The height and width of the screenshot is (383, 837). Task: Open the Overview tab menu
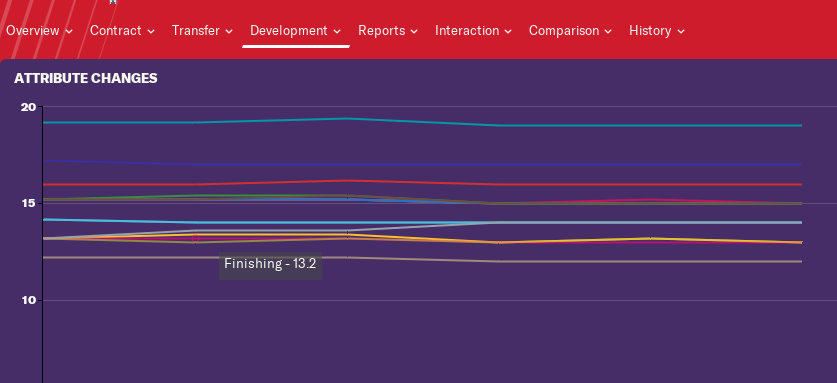tap(39, 31)
